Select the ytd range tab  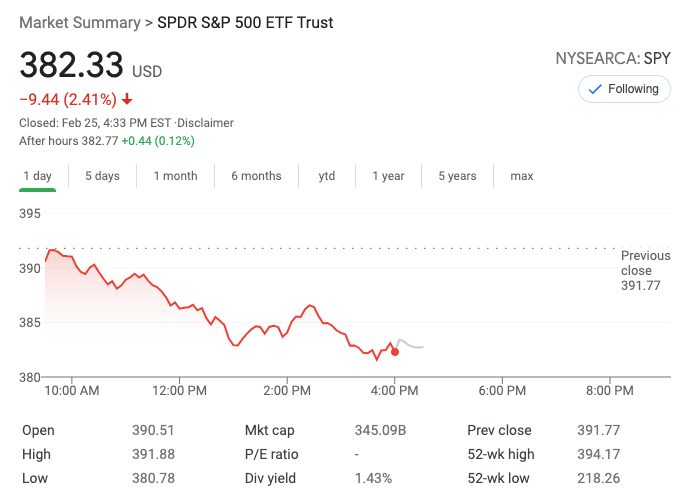(x=327, y=176)
